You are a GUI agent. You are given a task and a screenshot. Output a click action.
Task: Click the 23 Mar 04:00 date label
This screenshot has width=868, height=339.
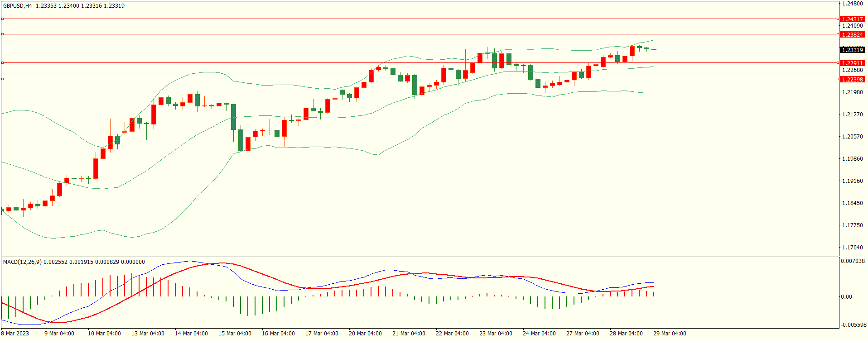pos(496,334)
